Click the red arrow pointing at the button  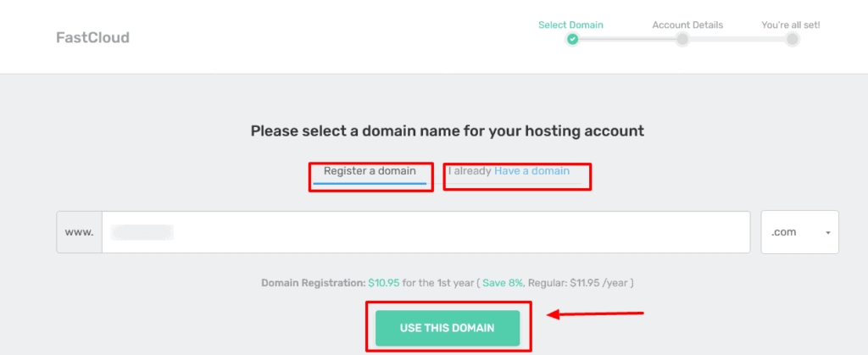596,314
